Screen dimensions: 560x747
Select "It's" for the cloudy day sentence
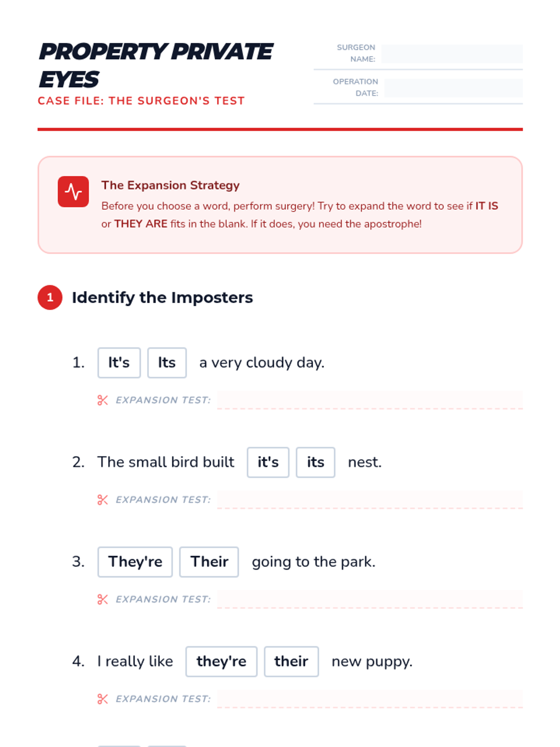pos(119,363)
